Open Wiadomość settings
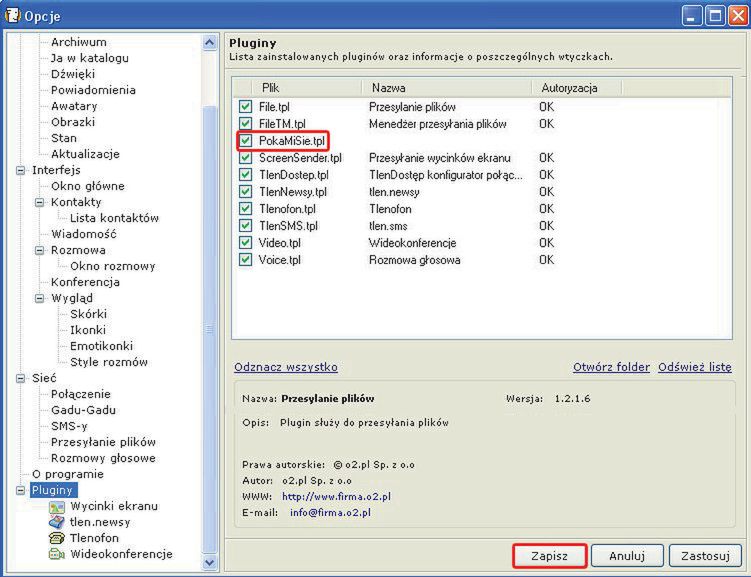 pos(84,234)
